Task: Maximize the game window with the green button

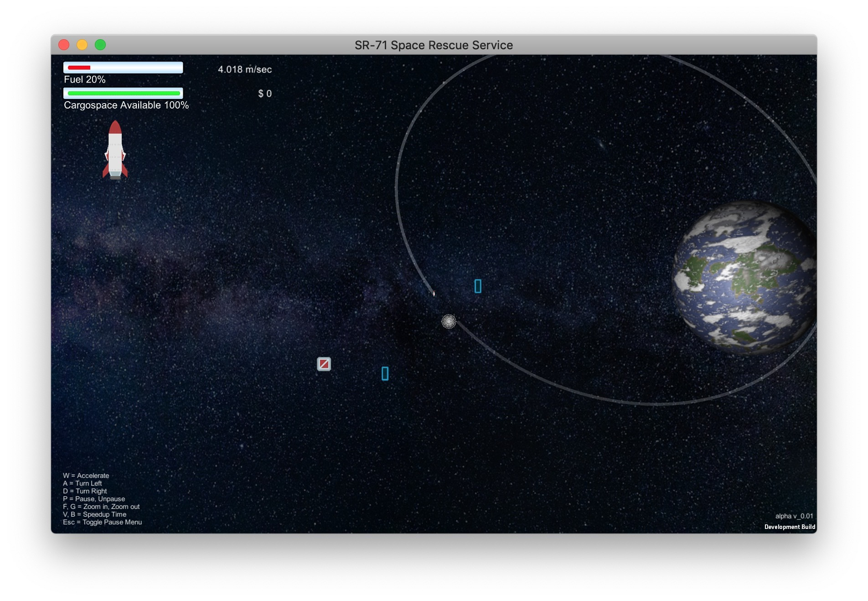Action: tap(100, 45)
